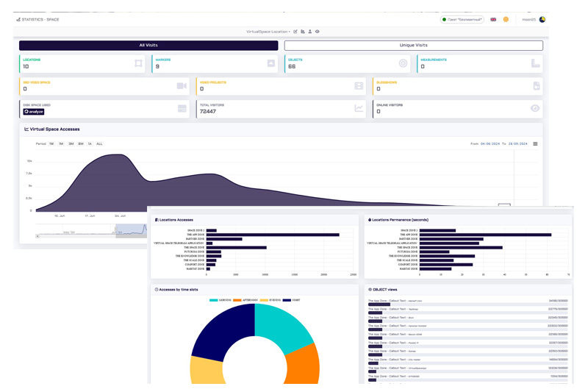Click the 360 Video Space camera icon
Viewport: 588px width, 392px height.
[182, 86]
